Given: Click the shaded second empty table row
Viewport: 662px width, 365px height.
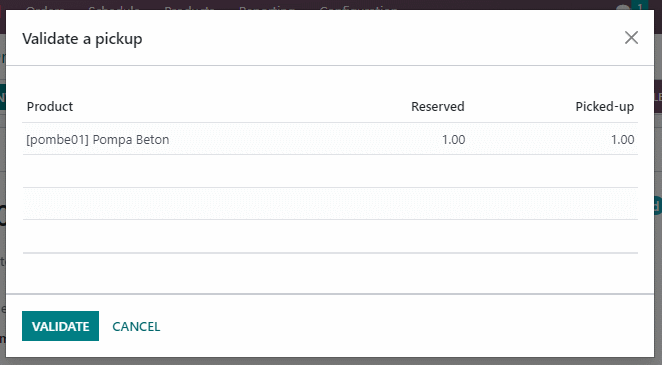Looking at the screenshot, I should (x=330, y=203).
